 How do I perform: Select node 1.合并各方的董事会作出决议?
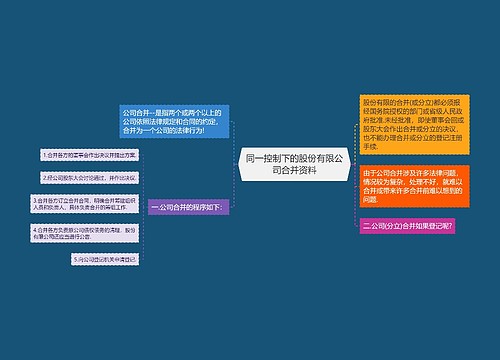point(89,155)
